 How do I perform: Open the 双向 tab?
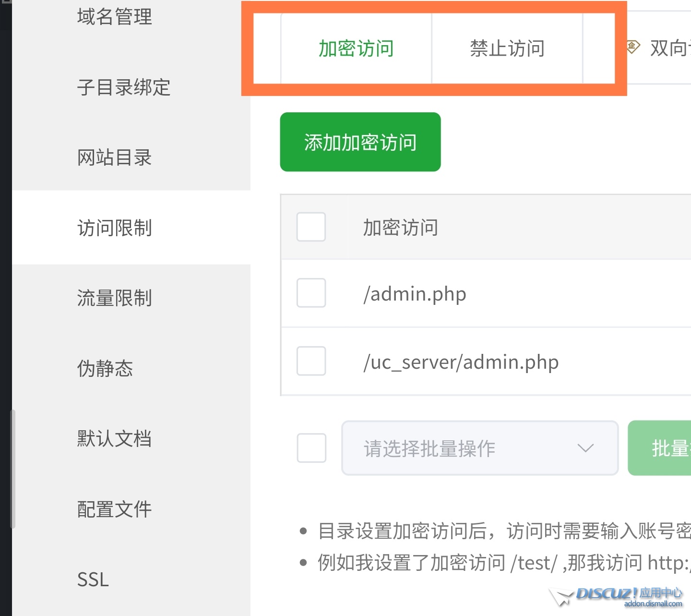coord(669,48)
